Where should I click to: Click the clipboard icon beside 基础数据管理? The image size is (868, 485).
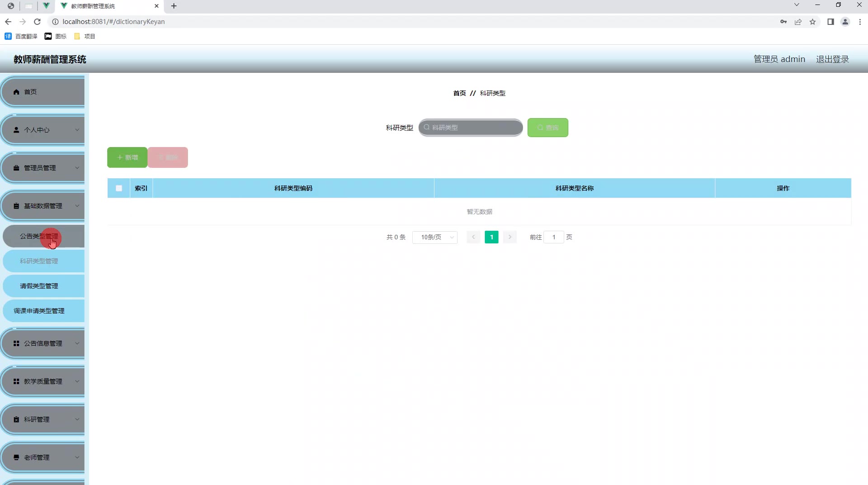[x=16, y=206]
